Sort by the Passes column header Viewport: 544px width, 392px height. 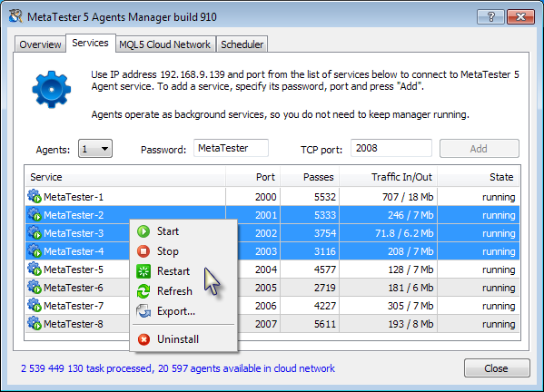310,177
